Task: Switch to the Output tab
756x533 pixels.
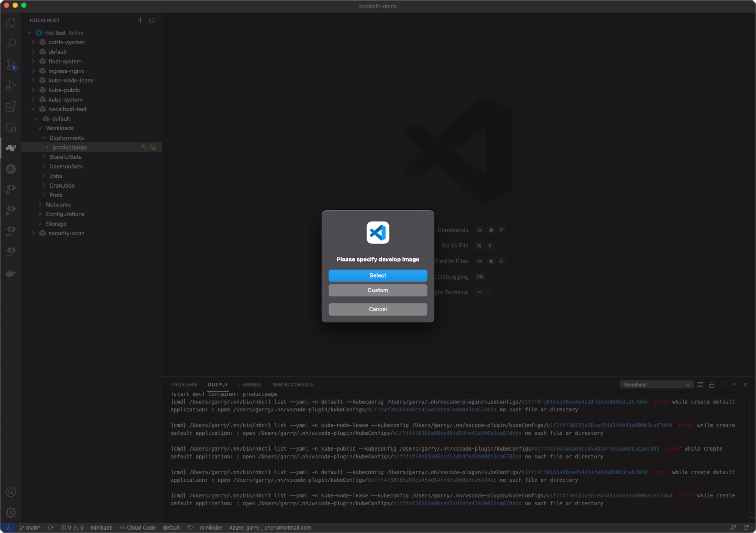Action: pos(217,385)
